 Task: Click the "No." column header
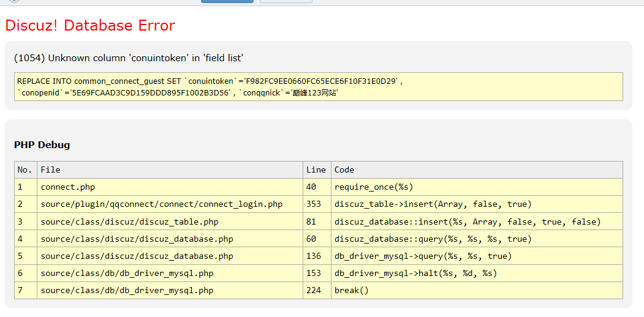25,170
